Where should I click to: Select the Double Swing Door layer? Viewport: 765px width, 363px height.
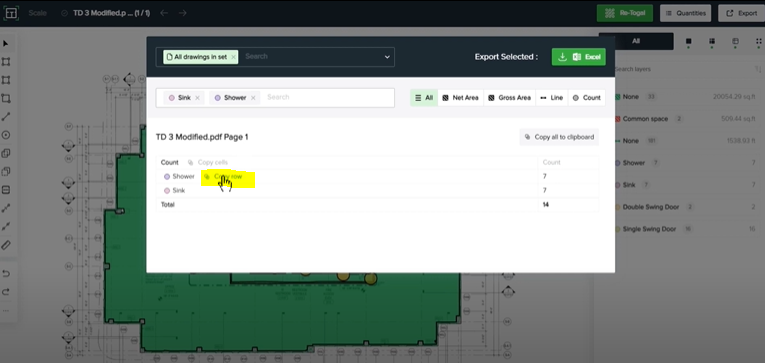(x=685, y=207)
